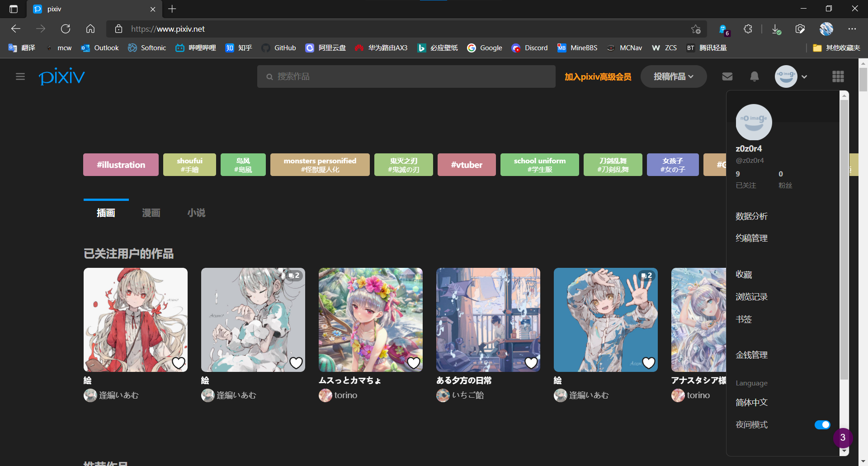Click the dropdown panel scrollbar
868x466 pixels.
(x=844, y=240)
